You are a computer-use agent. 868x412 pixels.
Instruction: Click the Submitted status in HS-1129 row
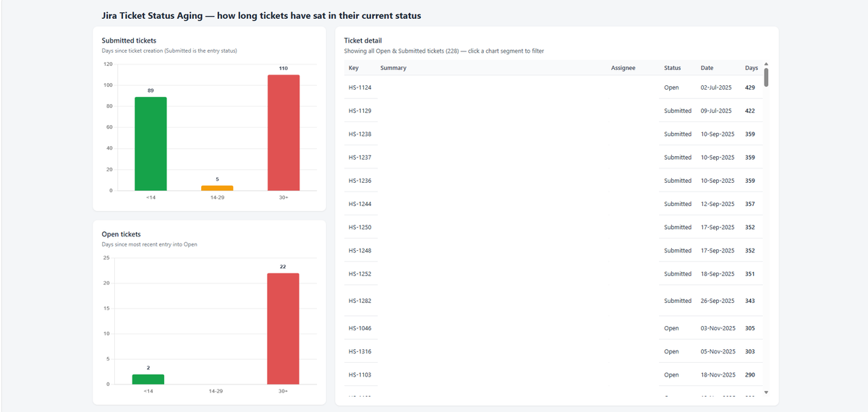pos(678,111)
